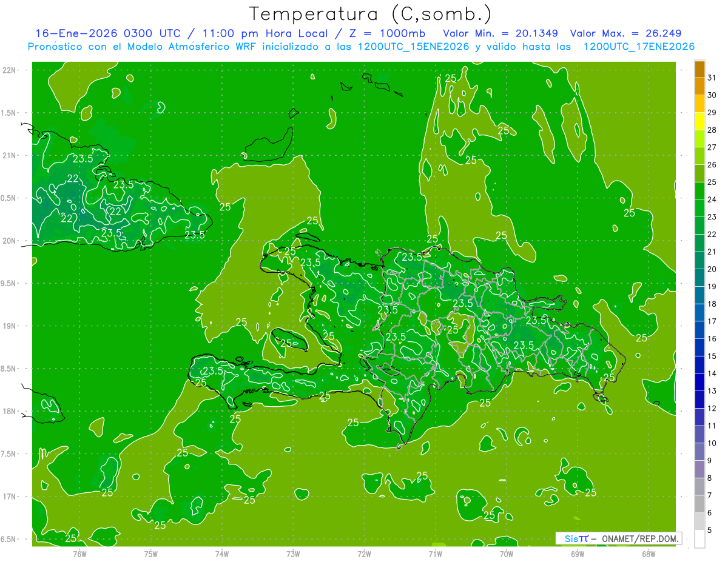Select the 'Valor Min. = 20.1349' value

[x=500, y=33]
